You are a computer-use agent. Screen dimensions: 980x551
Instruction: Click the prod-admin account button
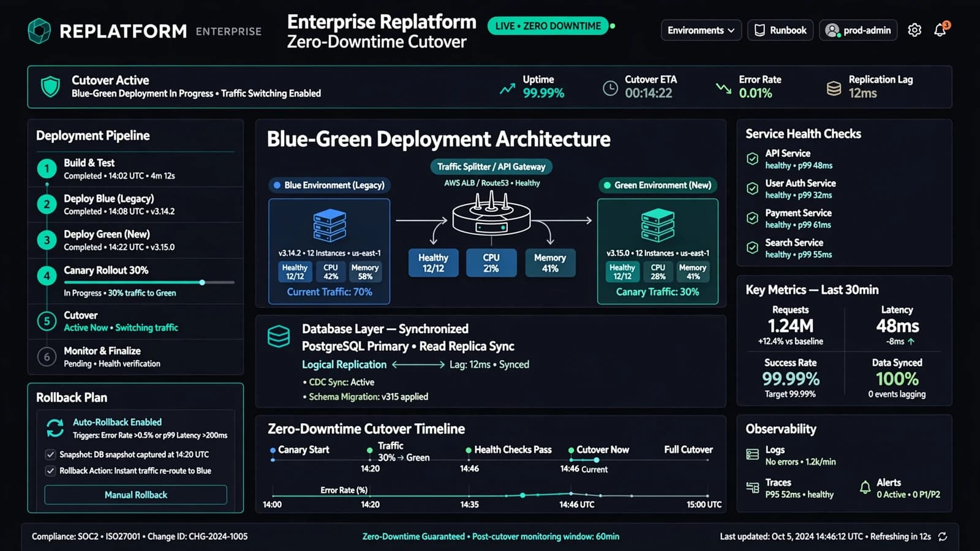point(858,30)
